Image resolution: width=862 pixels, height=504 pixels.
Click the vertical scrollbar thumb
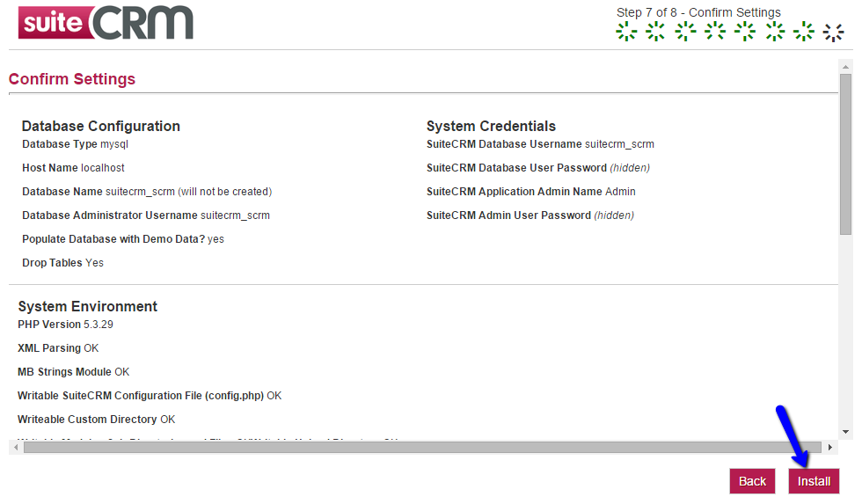pyautogui.click(x=845, y=155)
